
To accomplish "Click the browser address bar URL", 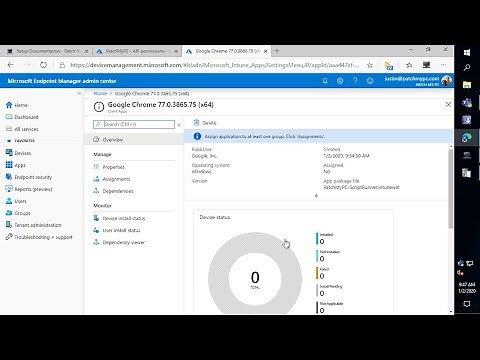I will pyautogui.click(x=215, y=65).
